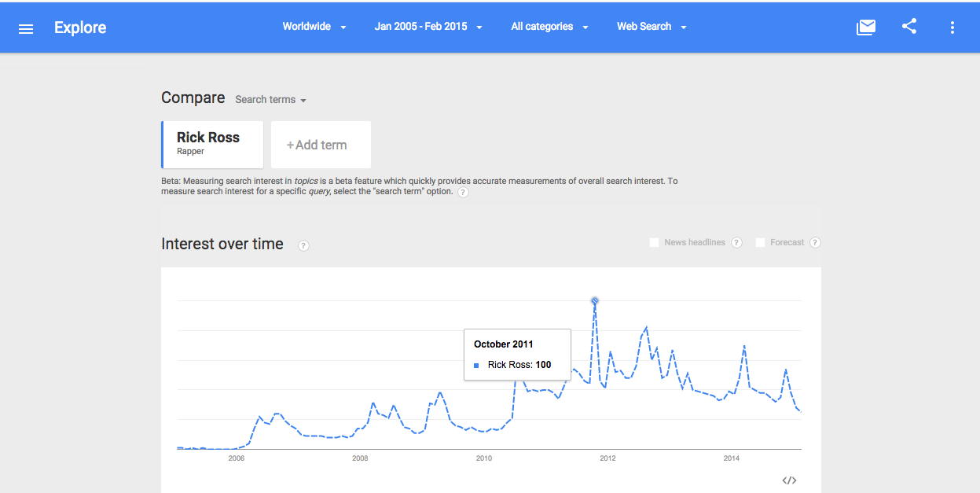Click the Rick Ross: 100 tooltip value
The image size is (980, 493).
point(519,365)
